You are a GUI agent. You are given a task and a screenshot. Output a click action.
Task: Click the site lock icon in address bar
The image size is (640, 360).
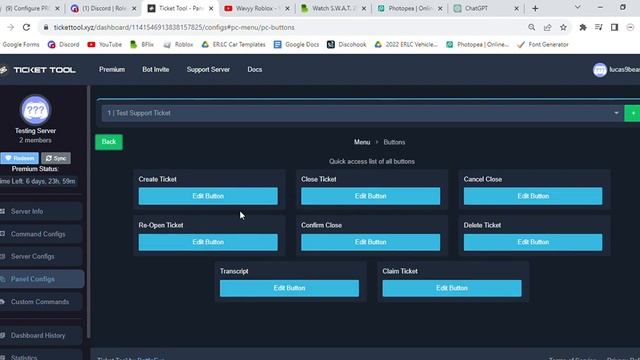pos(46,27)
